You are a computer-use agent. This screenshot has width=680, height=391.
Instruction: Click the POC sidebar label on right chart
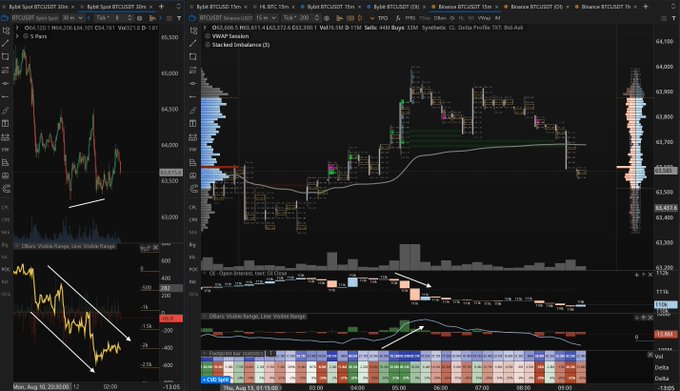(x=193, y=269)
